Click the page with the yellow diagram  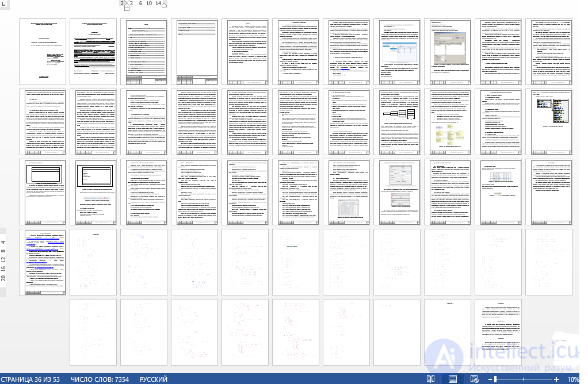click(x=448, y=122)
